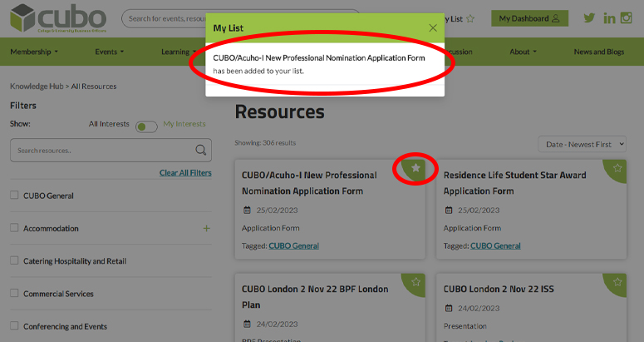Click My Interests label
The image size is (644, 342).
pyautogui.click(x=184, y=124)
